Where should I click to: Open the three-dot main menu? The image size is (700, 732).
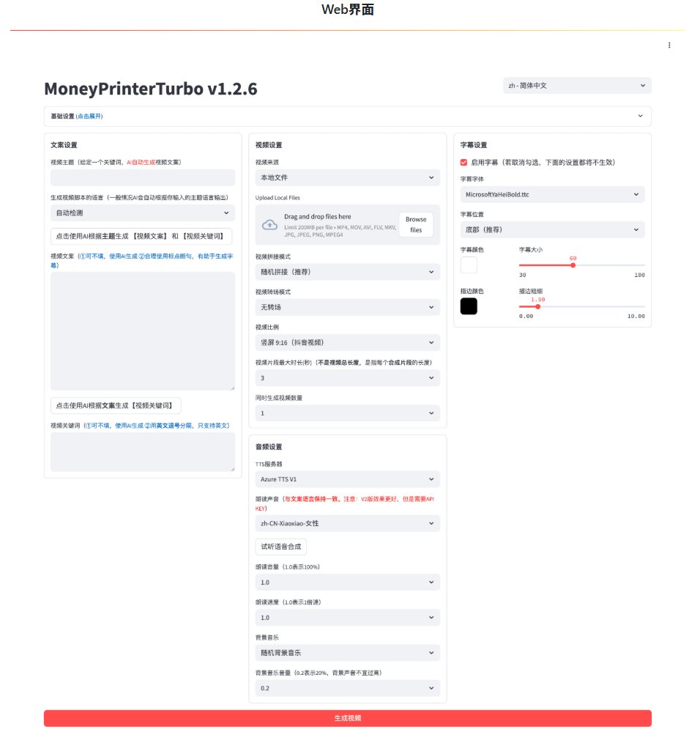point(669,45)
